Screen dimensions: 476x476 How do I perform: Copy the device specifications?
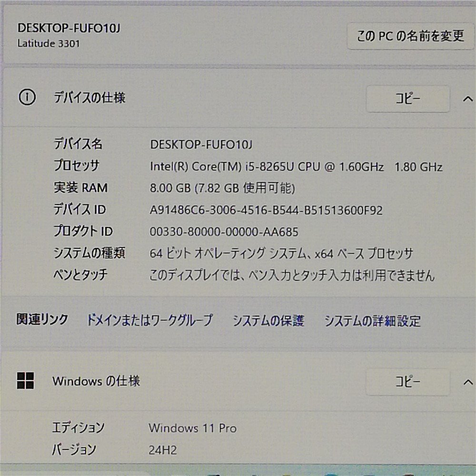(x=408, y=99)
